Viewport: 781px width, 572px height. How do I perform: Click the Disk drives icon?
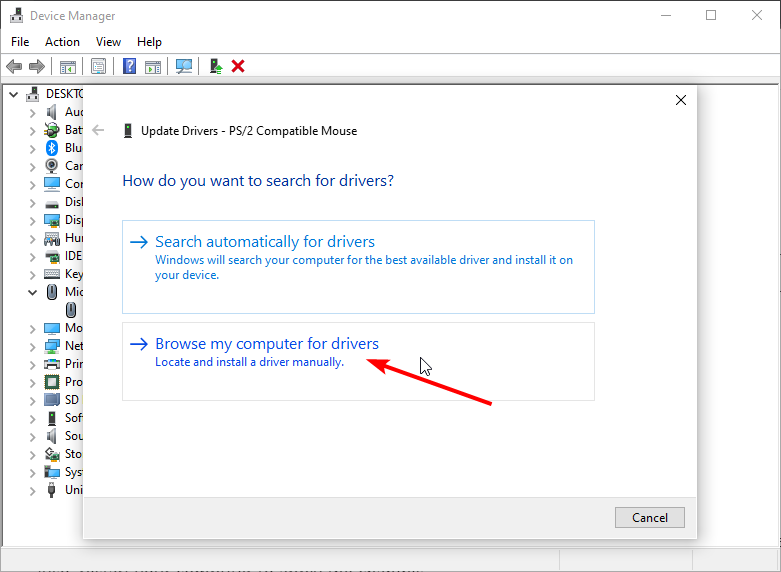coord(52,203)
